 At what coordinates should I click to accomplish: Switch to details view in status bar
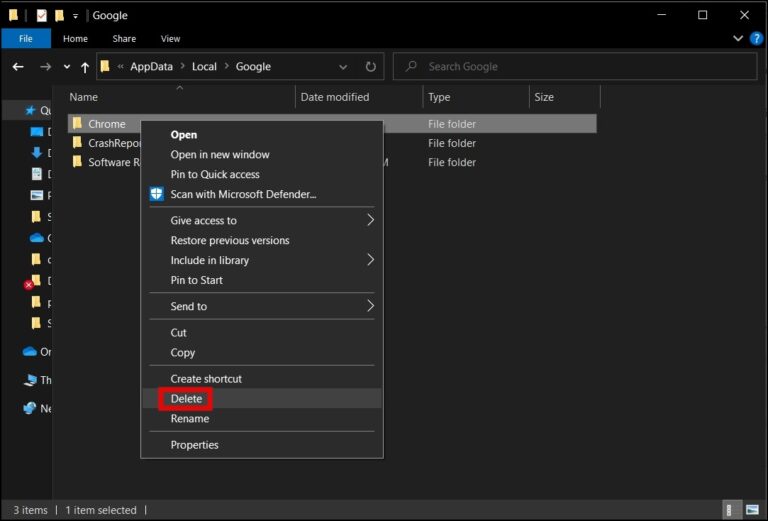pyautogui.click(x=732, y=510)
